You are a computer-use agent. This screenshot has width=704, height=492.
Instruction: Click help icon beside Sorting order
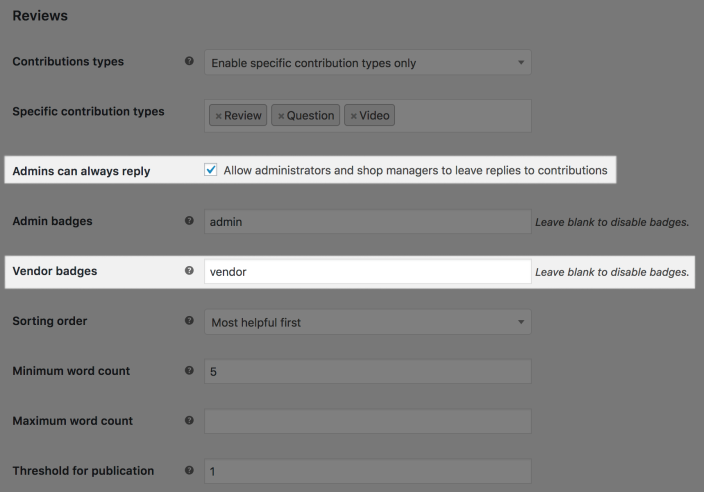[x=189, y=321]
